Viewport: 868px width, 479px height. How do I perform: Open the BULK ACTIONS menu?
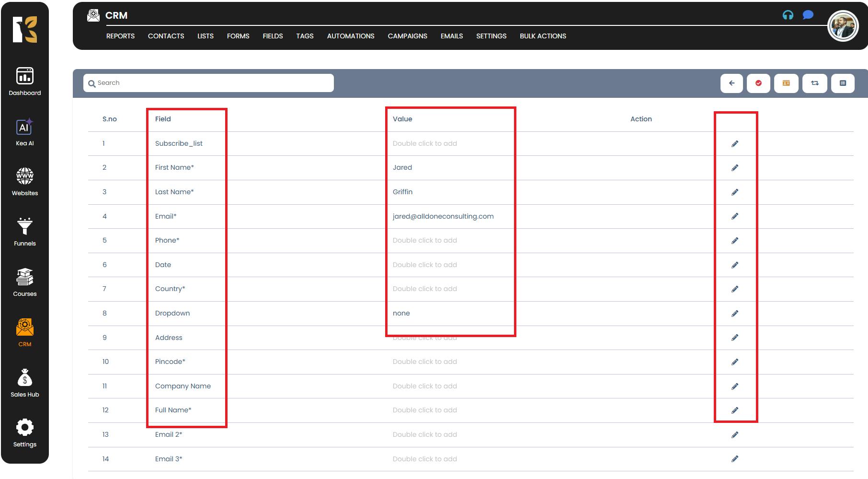click(x=543, y=36)
